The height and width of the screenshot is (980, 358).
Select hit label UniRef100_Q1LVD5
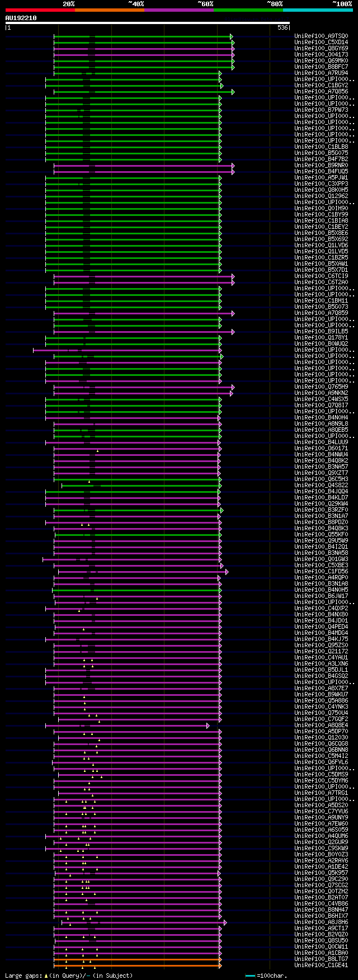point(321,252)
